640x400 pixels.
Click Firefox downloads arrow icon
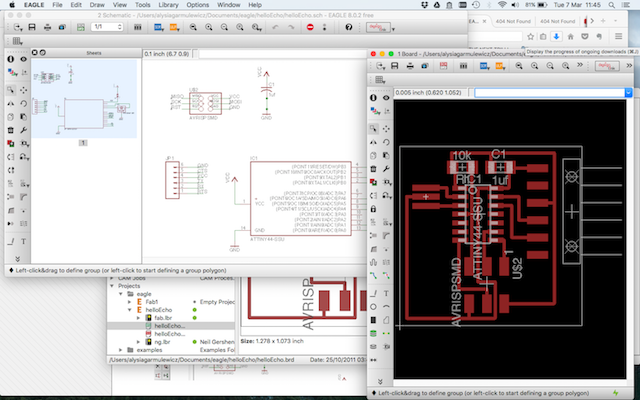pos(556,36)
